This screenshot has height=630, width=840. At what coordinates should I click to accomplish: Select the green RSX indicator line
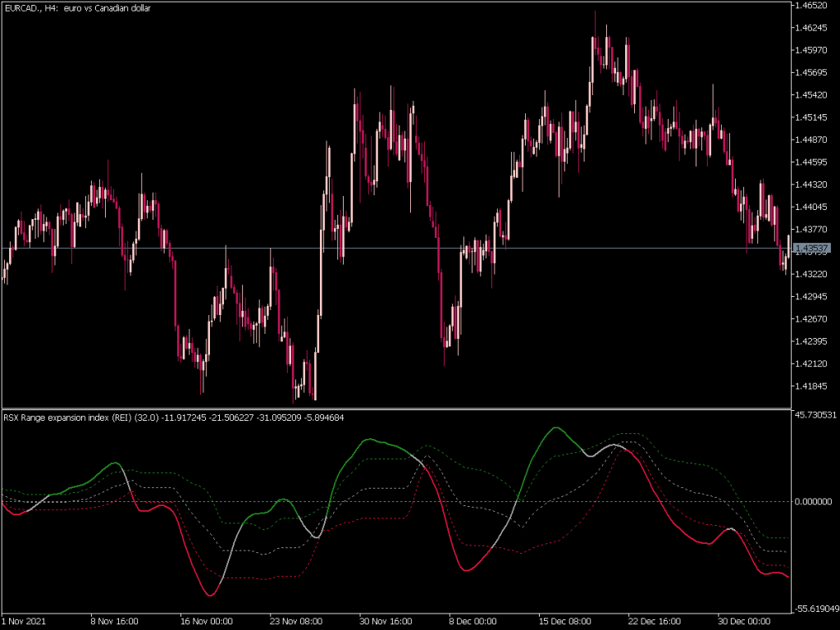(555, 427)
